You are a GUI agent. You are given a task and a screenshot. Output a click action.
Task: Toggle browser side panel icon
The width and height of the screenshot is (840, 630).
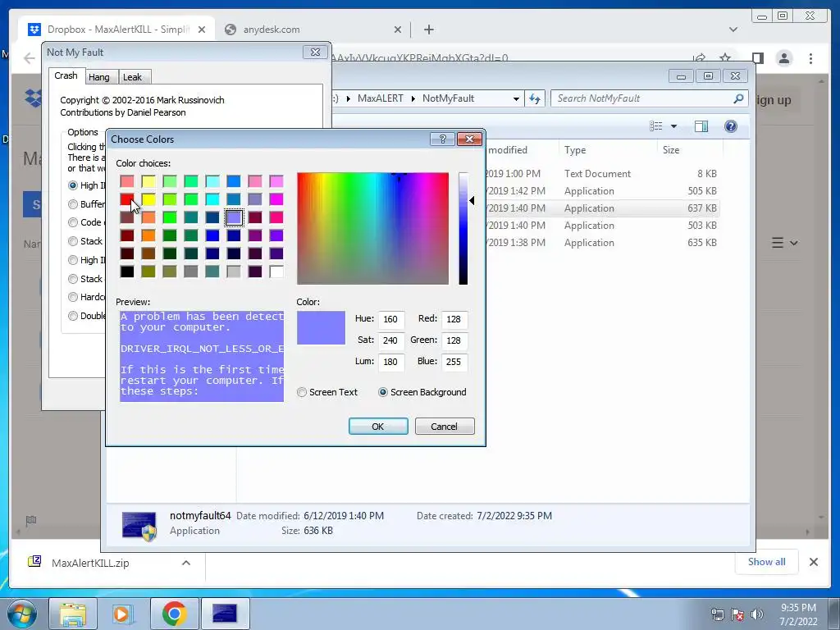coord(757,58)
